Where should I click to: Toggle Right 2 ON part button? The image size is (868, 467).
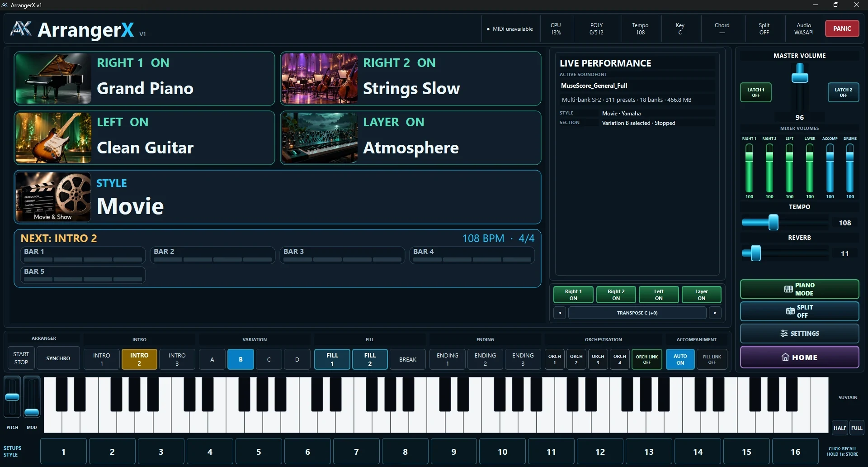(x=616, y=295)
